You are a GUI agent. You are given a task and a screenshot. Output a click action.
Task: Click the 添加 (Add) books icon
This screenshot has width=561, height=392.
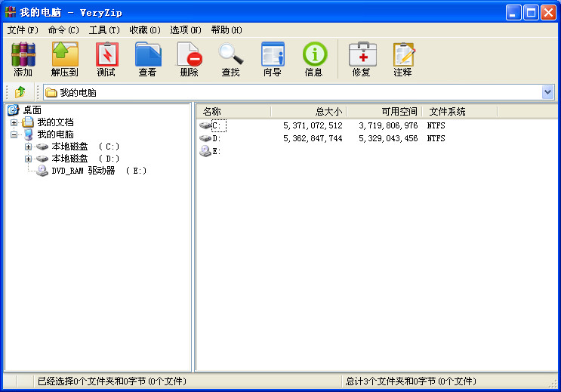(23, 54)
